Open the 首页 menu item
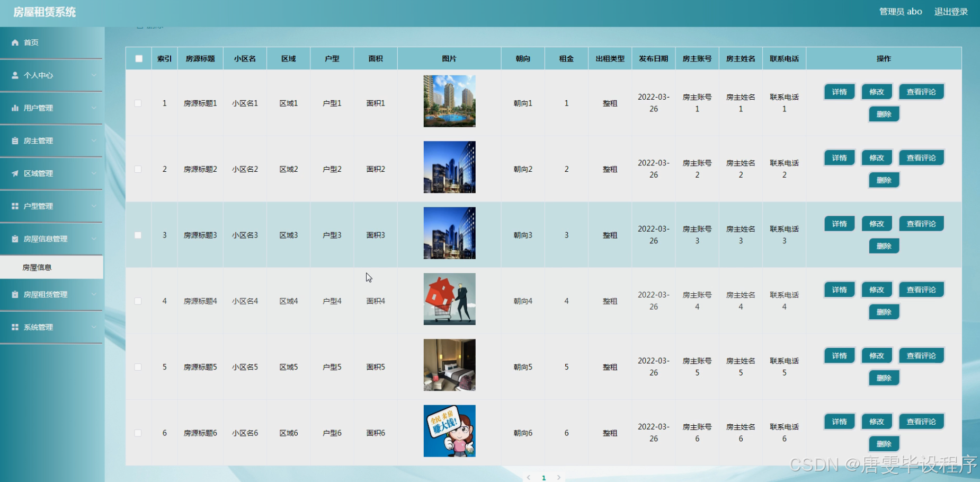Viewport: 980px width, 482px height. tap(51, 42)
